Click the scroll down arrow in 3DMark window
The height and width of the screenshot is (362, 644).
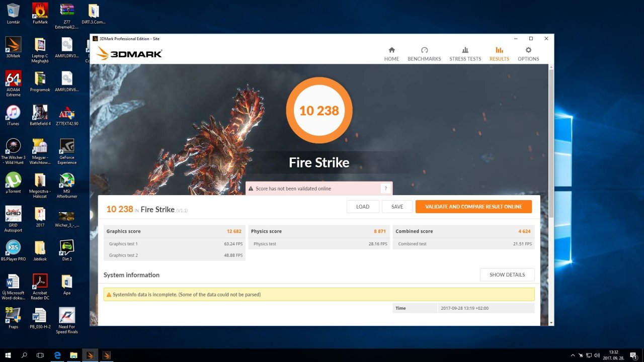pos(551,322)
